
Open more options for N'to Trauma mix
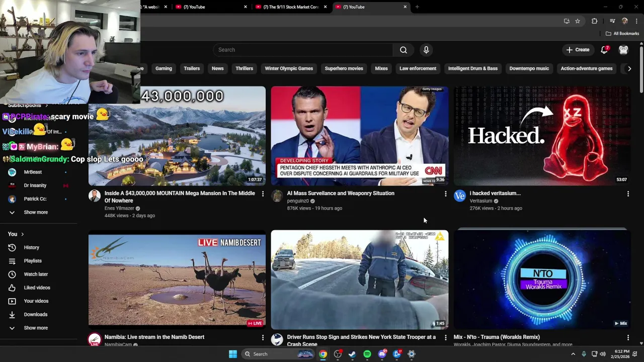(628, 337)
